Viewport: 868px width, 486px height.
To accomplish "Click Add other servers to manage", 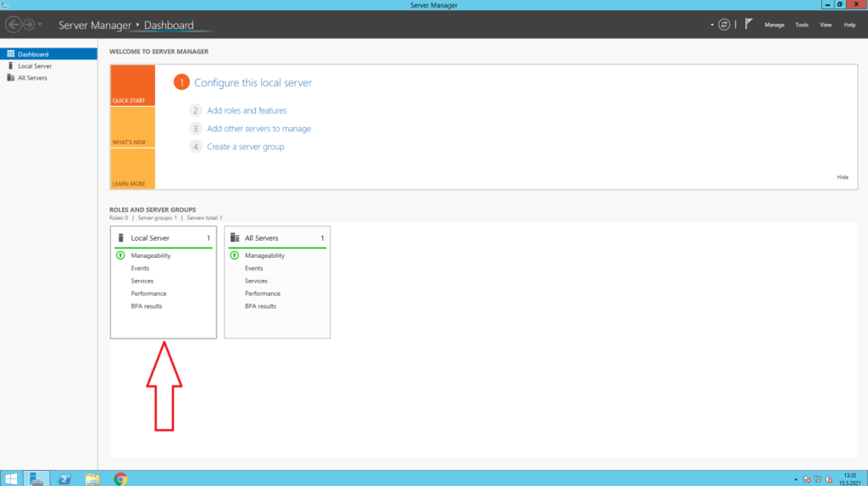I will point(259,129).
